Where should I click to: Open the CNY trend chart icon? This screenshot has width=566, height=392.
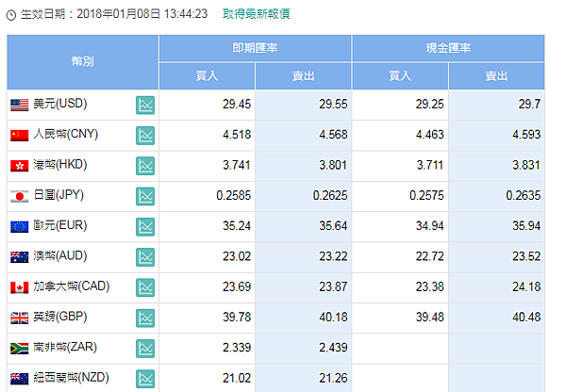point(145,136)
